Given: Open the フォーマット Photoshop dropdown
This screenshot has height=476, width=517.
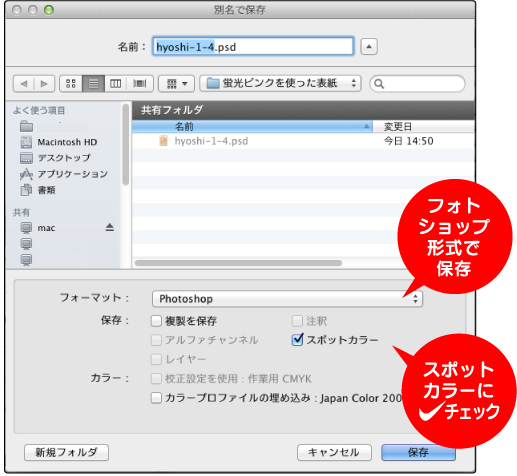Looking at the screenshot, I should pos(287,299).
